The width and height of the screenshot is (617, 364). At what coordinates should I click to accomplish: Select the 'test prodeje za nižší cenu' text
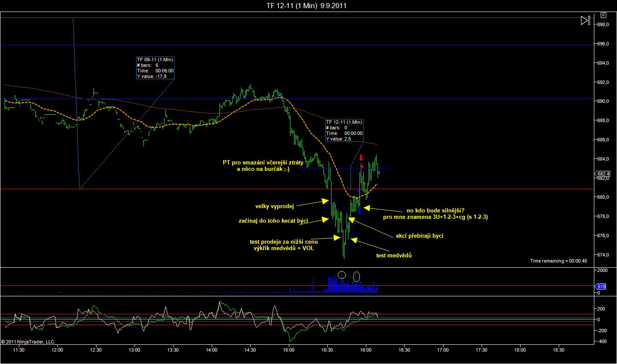284,242
